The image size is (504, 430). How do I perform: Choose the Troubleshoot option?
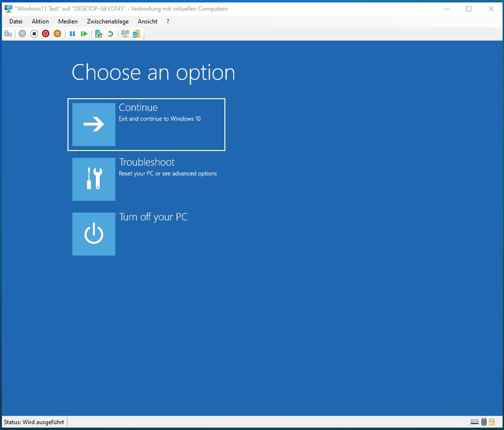[x=146, y=179]
